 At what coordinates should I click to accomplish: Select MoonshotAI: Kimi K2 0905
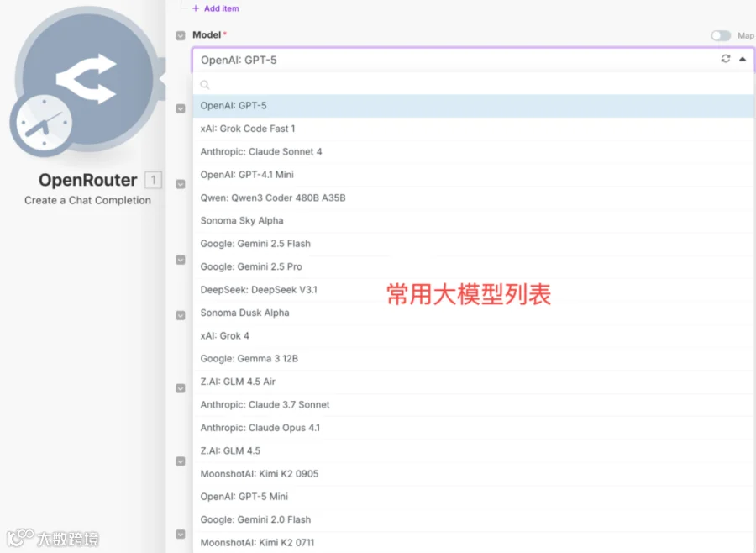point(473,474)
